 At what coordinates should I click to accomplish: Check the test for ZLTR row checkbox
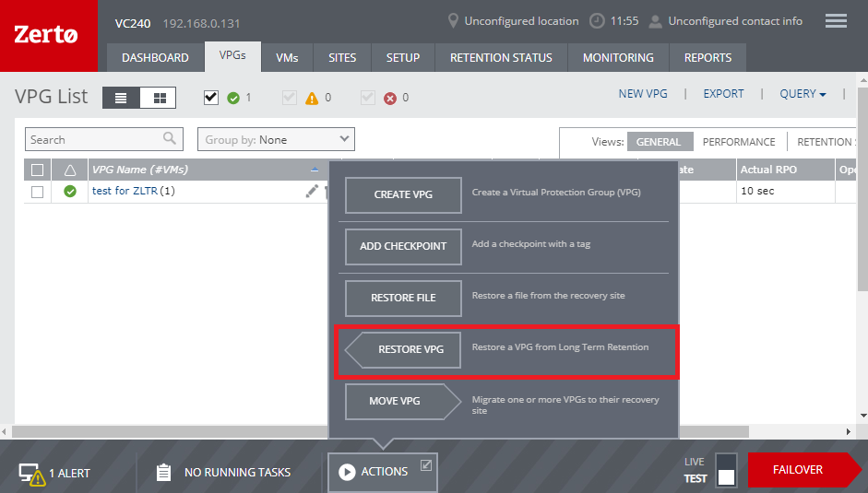pyautogui.click(x=37, y=192)
